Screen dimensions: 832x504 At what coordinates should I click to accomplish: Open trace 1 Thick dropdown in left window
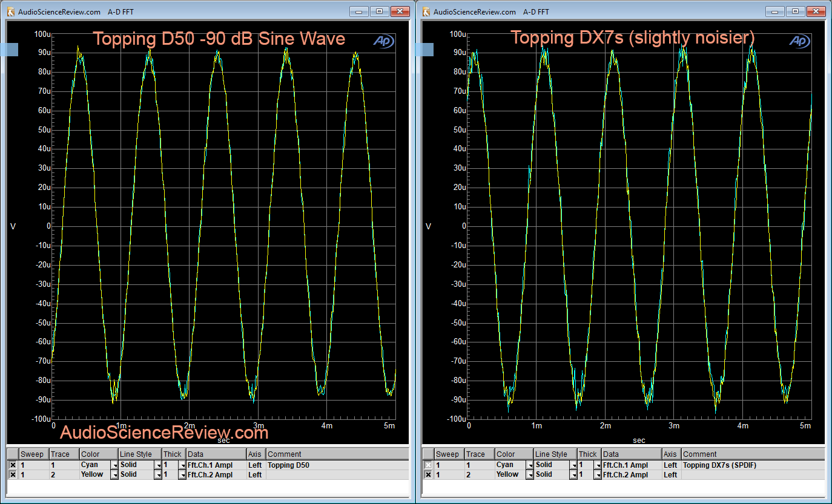[x=182, y=465]
